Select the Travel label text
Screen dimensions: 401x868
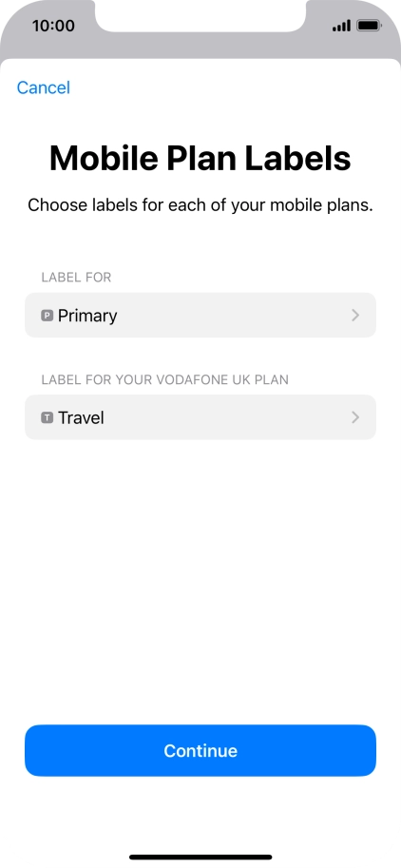point(82,418)
